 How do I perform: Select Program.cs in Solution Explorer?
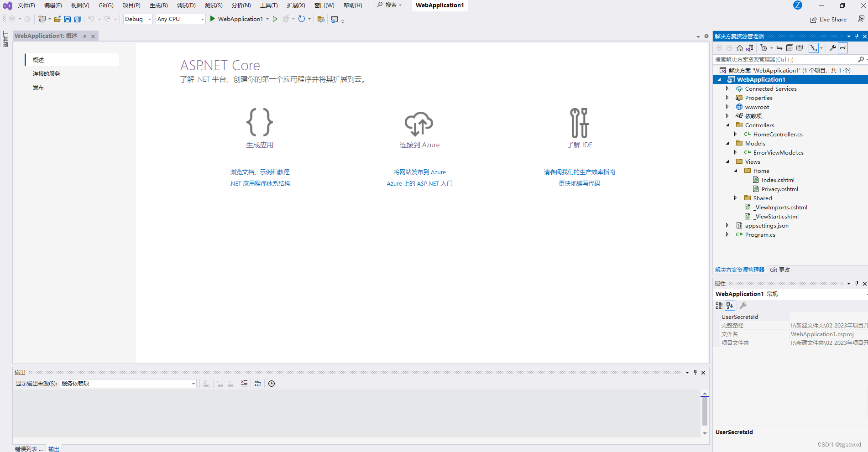(760, 234)
